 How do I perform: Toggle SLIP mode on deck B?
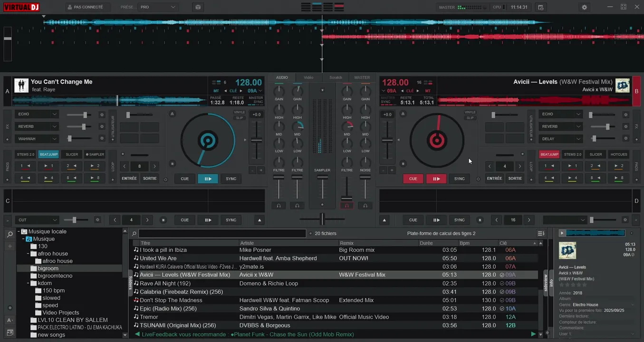pos(470,118)
